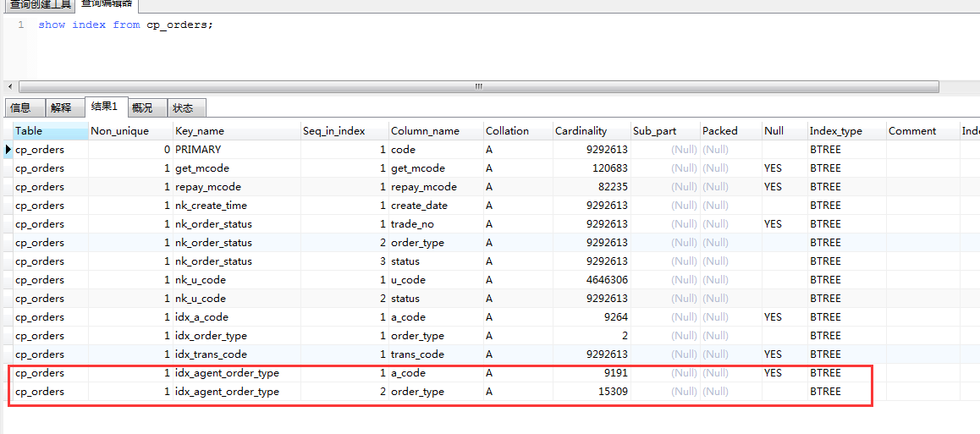Select the 'code' column name cell in PRIMARY row
Viewport: 980px width, 434px height.
436,150
